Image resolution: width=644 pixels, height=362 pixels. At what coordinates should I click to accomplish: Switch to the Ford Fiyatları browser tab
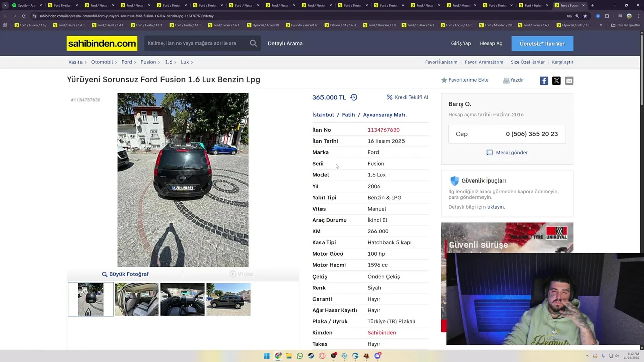click(x=62, y=5)
